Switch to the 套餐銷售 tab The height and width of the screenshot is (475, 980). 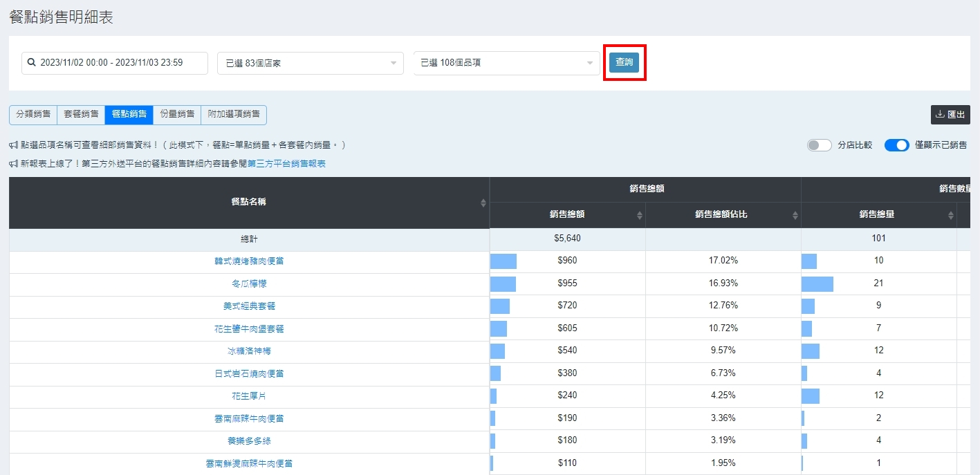click(x=81, y=115)
